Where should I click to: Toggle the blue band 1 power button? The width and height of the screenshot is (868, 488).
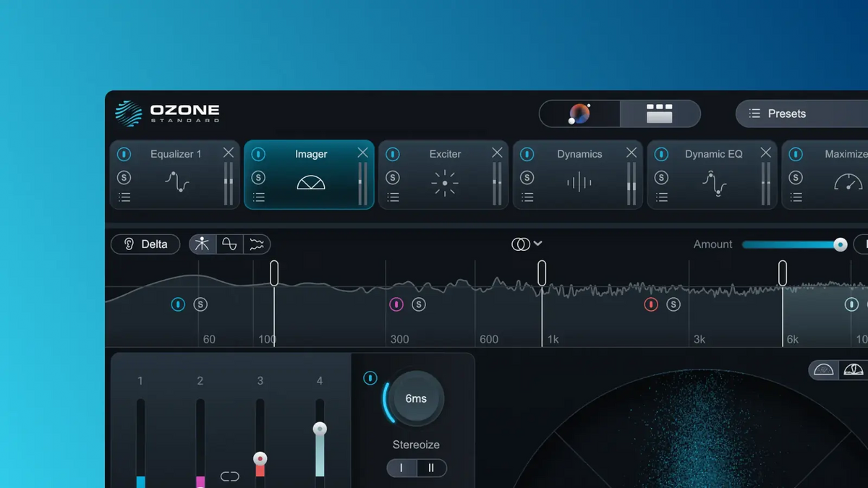178,304
